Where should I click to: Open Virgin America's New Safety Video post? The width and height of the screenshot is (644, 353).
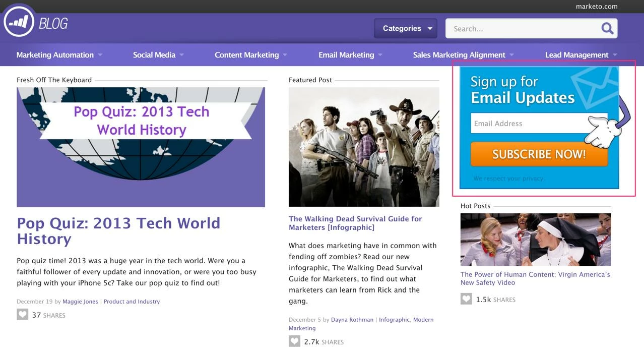[535, 278]
